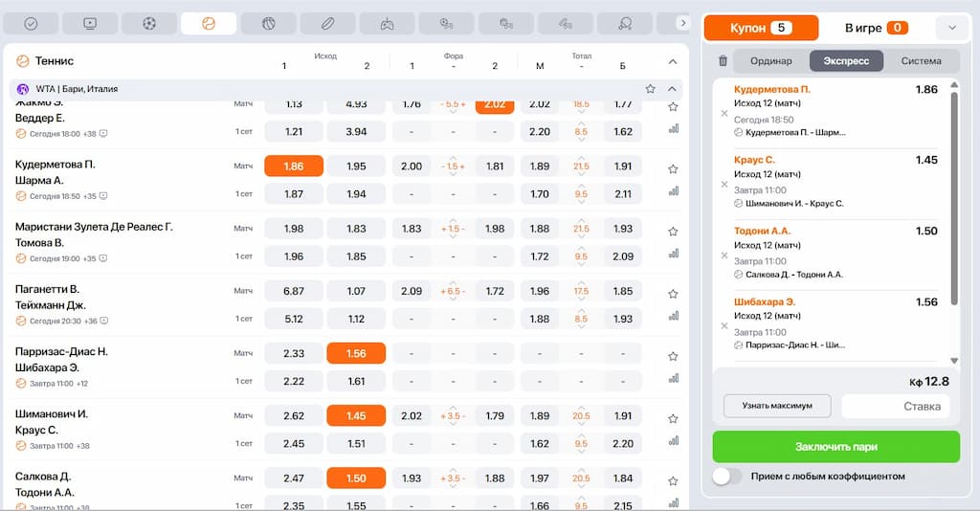Click coupon scrollbar down arrow

point(954,361)
